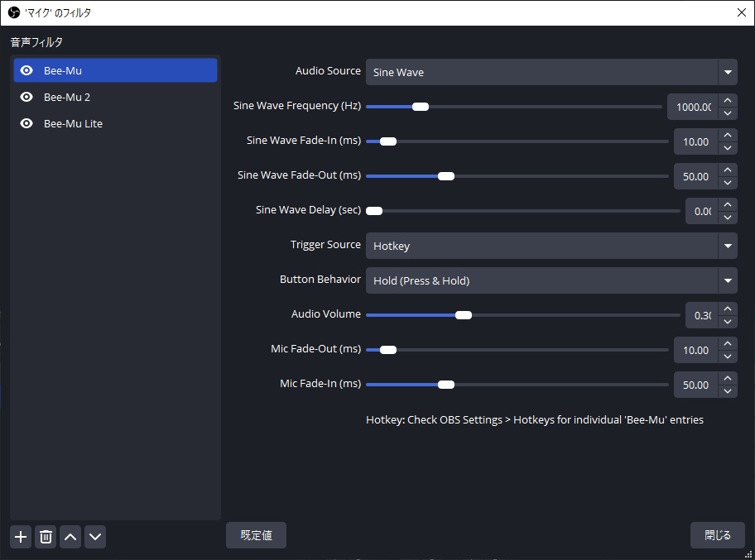Click the Sine Wave Fade-Out 50.00 field
Screen dimensions: 755x560
695,176
